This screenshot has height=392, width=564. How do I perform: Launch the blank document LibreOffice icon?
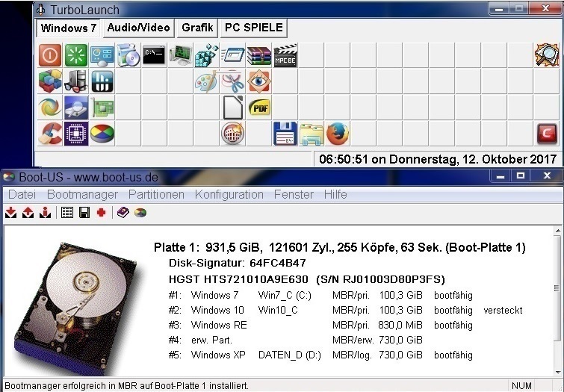[x=233, y=108]
